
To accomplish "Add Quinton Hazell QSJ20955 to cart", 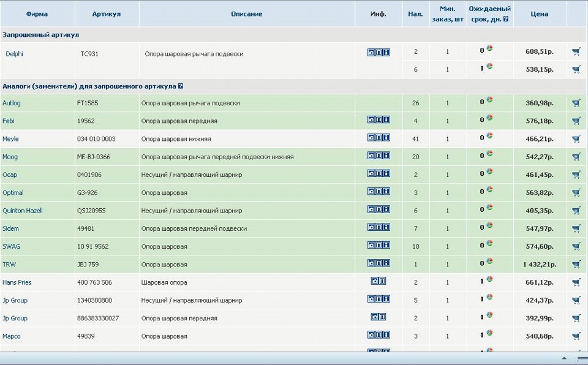I will [x=576, y=211].
